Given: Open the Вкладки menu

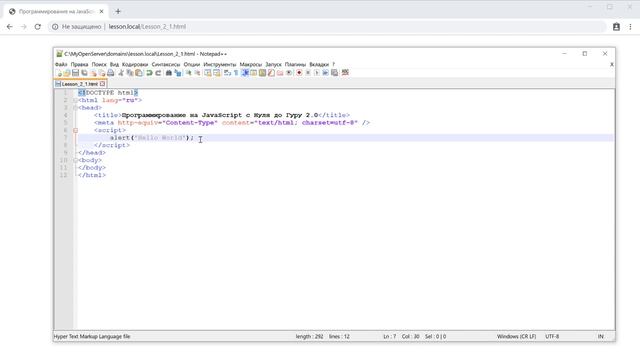Looking at the screenshot, I should (x=319, y=64).
